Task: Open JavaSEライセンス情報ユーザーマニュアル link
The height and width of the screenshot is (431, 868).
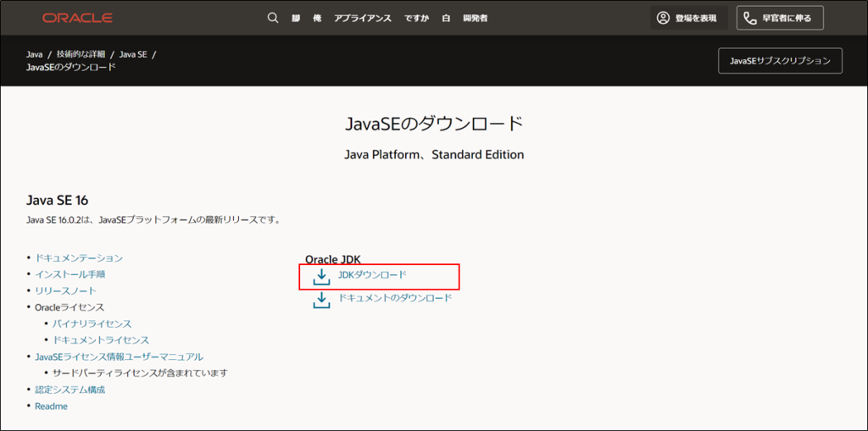Action: pos(119,356)
